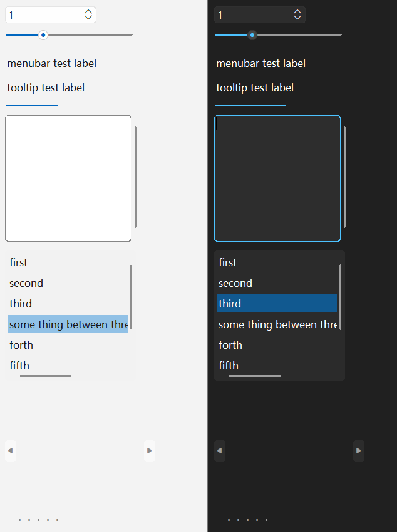
Task: Click right arrow button in light theme panel
Action: click(x=149, y=451)
